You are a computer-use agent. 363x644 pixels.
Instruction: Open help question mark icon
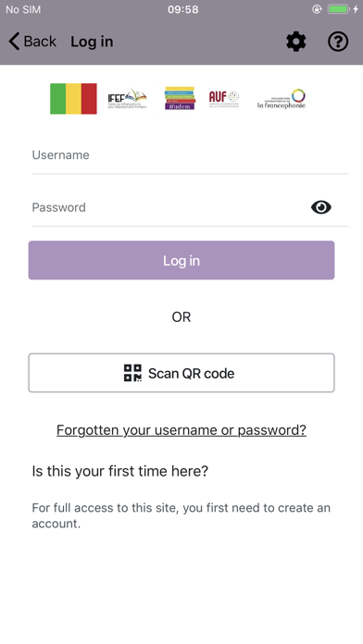point(338,42)
